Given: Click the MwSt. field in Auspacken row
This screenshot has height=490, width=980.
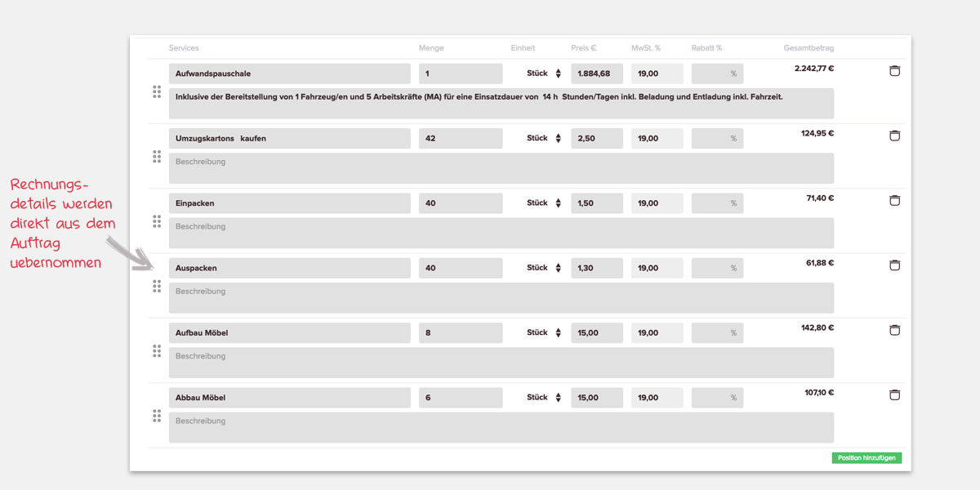Looking at the screenshot, I should 657,268.
